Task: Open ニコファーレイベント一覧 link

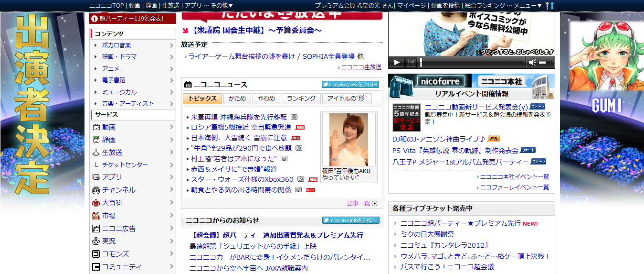Action: pos(515,187)
